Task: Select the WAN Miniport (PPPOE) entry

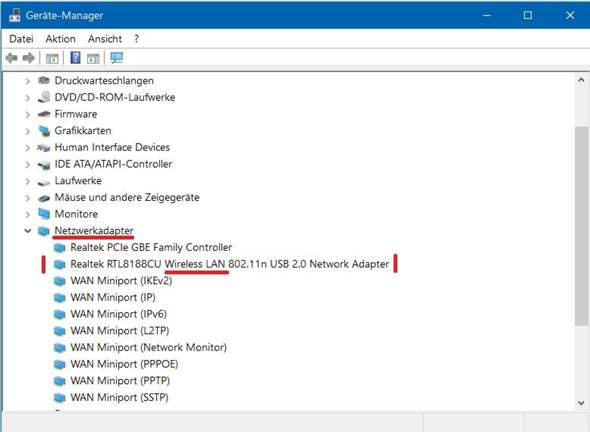Action: 124,364
